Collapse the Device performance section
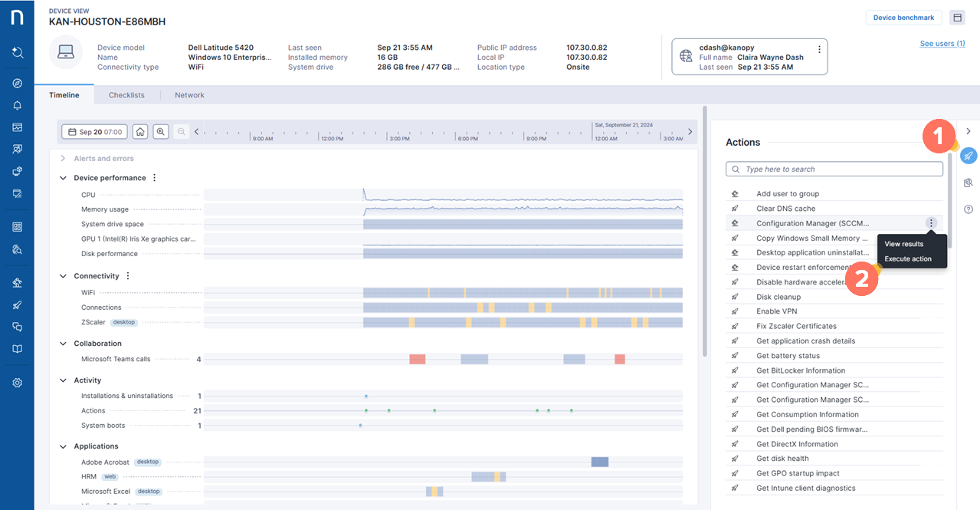 pyautogui.click(x=64, y=178)
